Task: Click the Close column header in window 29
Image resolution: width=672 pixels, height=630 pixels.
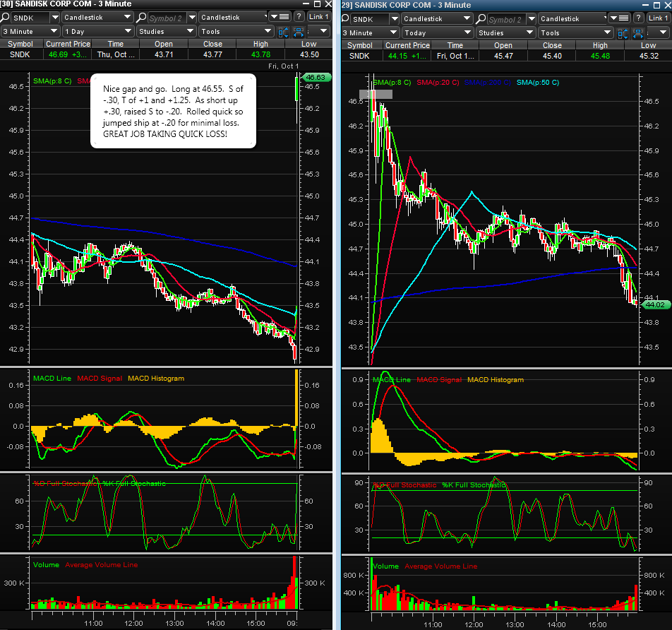Action: click(552, 45)
